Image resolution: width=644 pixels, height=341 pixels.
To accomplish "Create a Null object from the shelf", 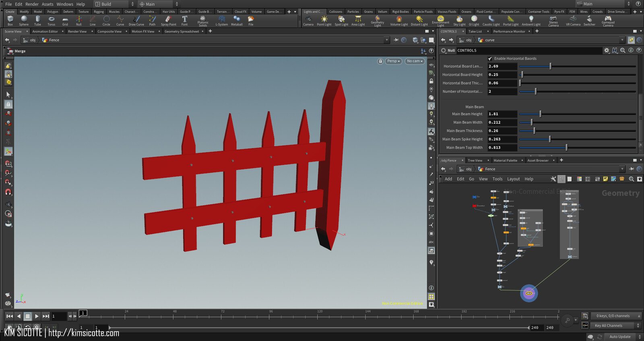I will (79, 21).
